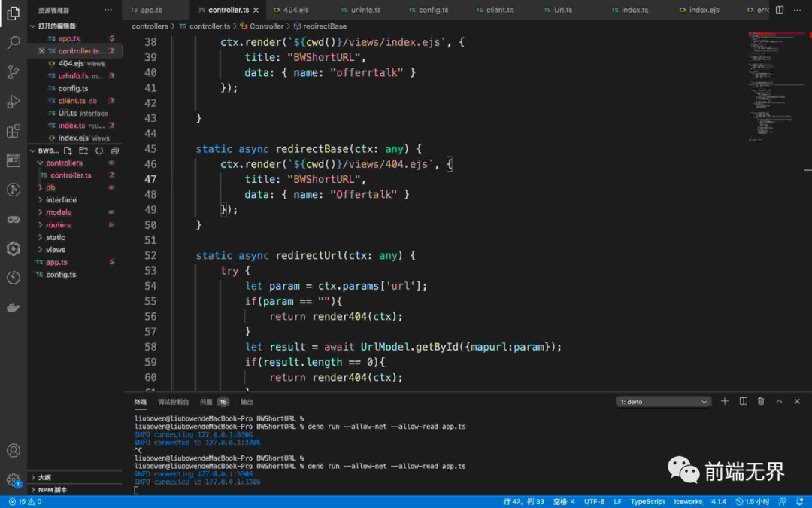Close the controller.ts tab
812x508 pixels.
click(256, 11)
